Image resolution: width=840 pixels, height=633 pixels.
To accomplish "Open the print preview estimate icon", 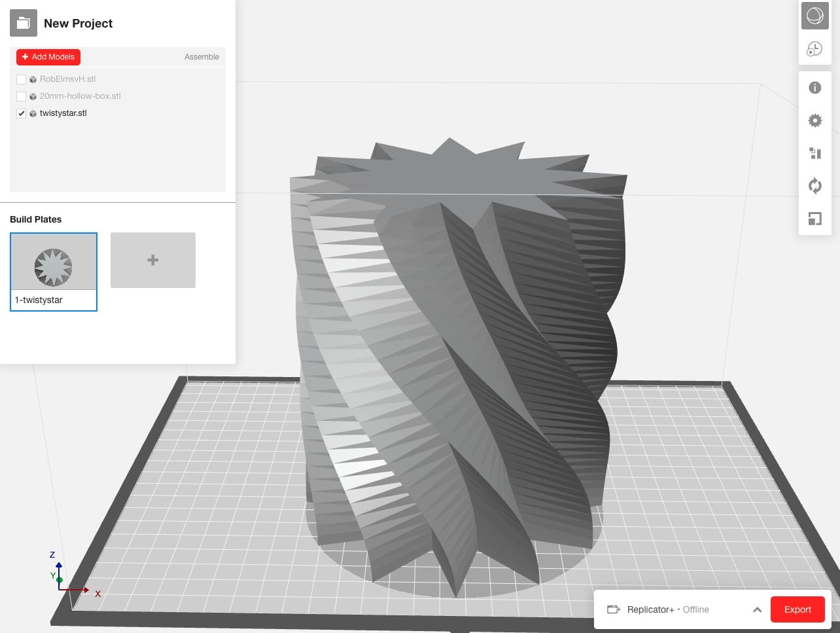I will 814,48.
